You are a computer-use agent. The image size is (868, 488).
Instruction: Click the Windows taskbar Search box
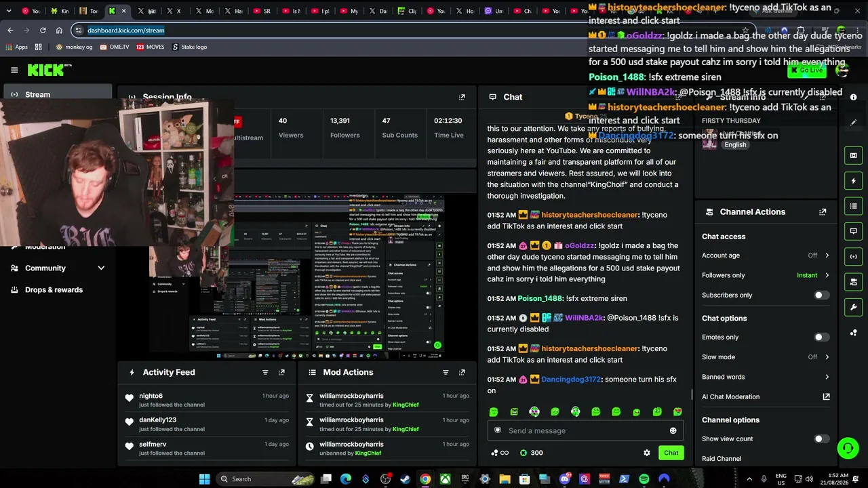click(267, 479)
